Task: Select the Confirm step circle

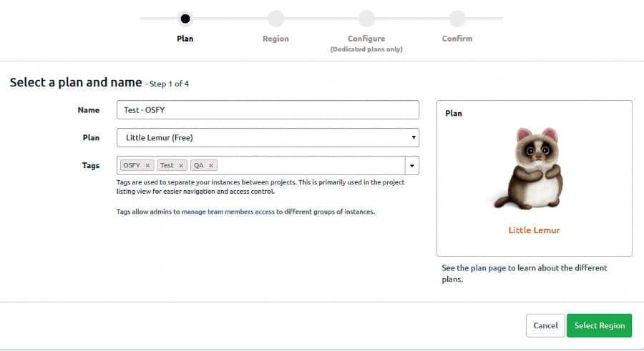Action: [457, 19]
